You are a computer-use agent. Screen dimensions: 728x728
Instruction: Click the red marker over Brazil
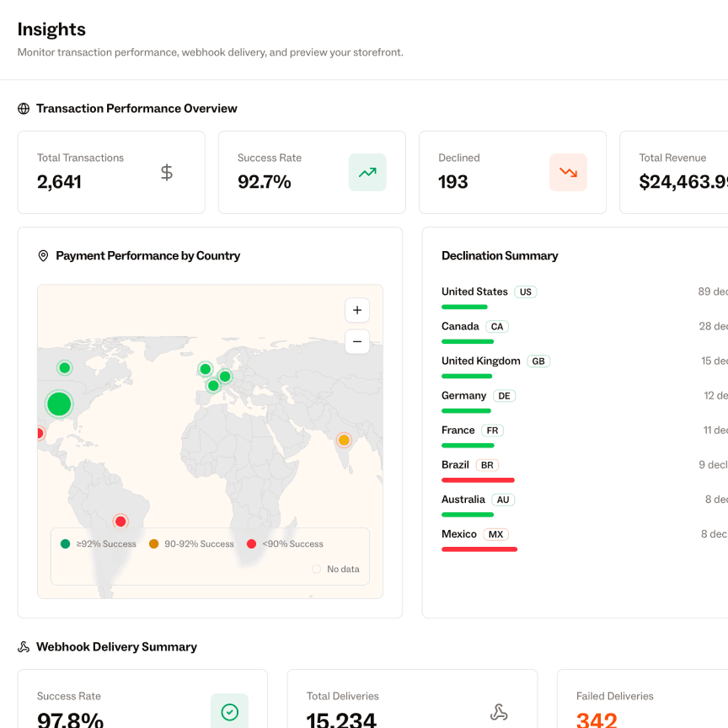click(120, 521)
